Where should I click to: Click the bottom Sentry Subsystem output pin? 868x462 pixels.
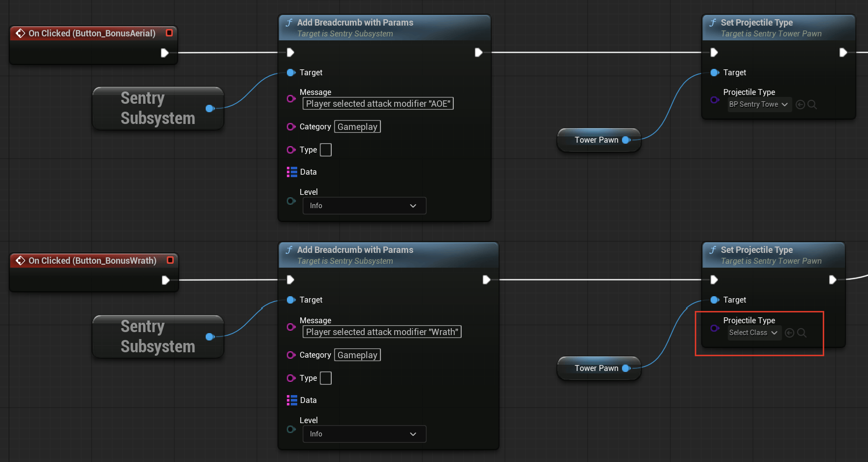210,337
